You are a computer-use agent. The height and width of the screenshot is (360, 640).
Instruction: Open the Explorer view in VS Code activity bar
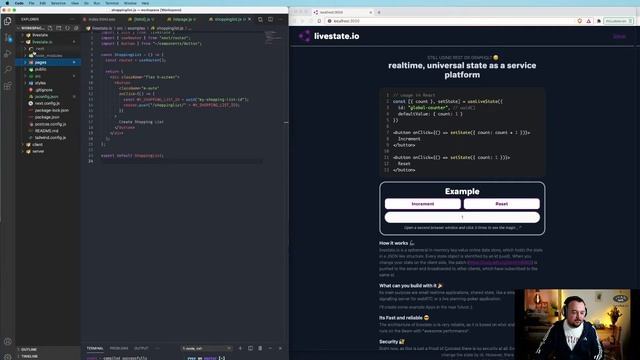coord(8,20)
